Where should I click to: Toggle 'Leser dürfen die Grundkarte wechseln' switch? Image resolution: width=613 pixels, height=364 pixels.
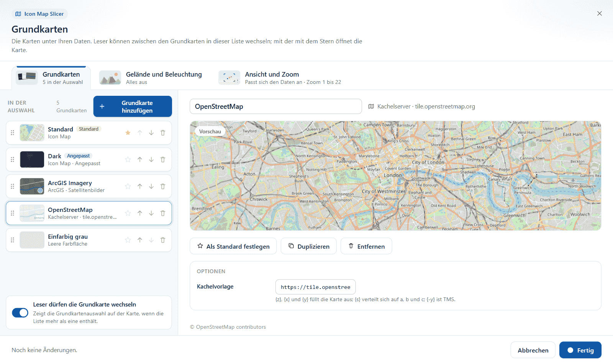pos(20,313)
